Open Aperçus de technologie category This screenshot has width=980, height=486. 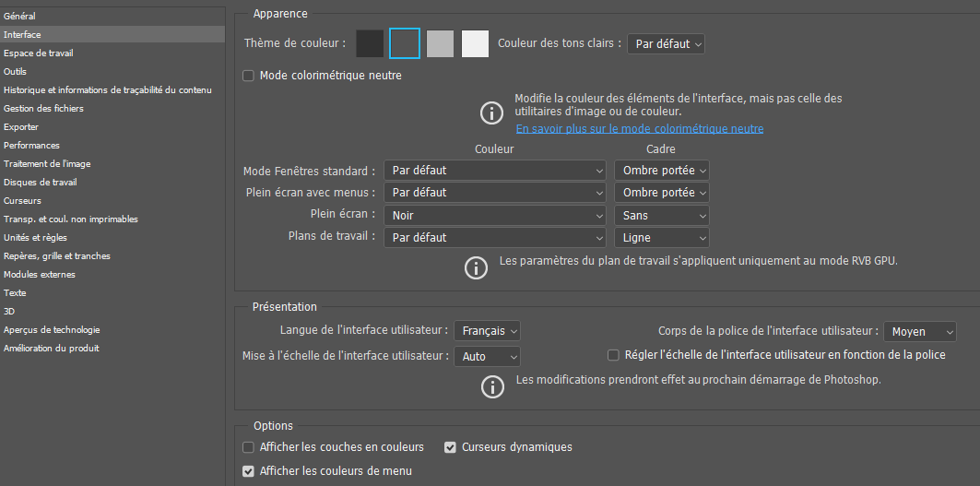tap(112, 329)
